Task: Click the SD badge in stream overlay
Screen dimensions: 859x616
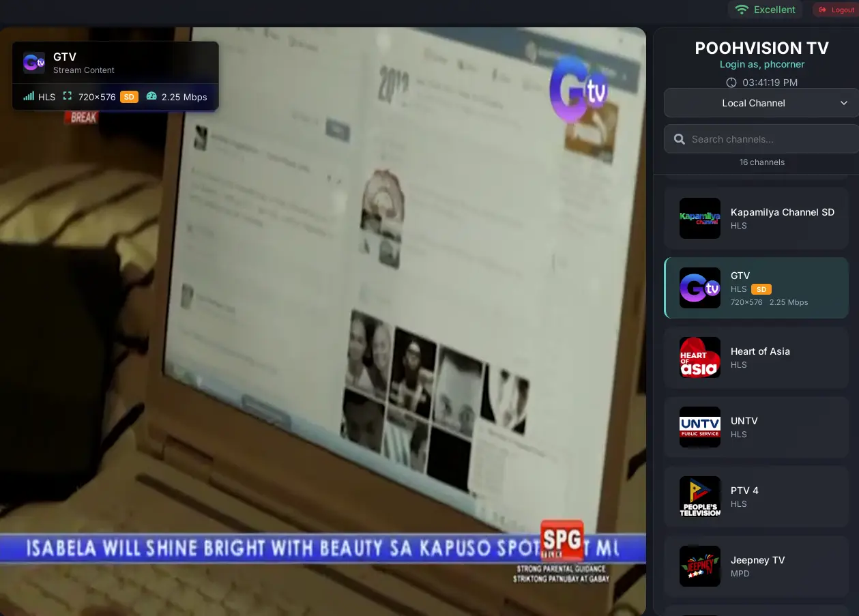Action: click(x=129, y=97)
